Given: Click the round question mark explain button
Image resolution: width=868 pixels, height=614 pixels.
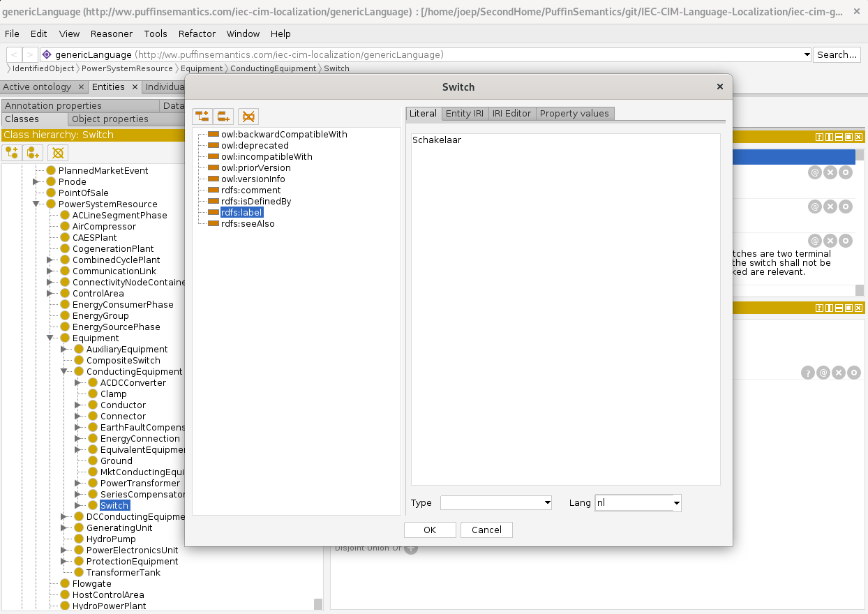Looking at the screenshot, I should 808,373.
